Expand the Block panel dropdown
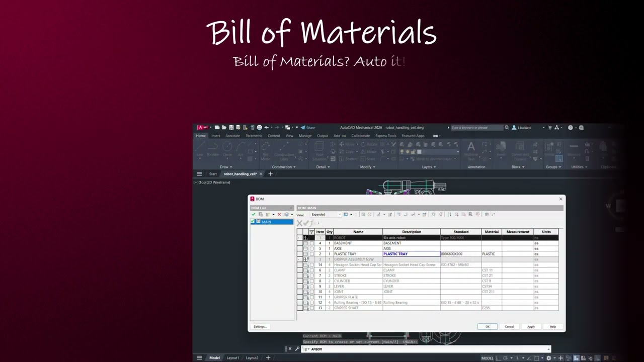Viewport: 644px width, 362px height. pyautogui.click(x=518, y=167)
